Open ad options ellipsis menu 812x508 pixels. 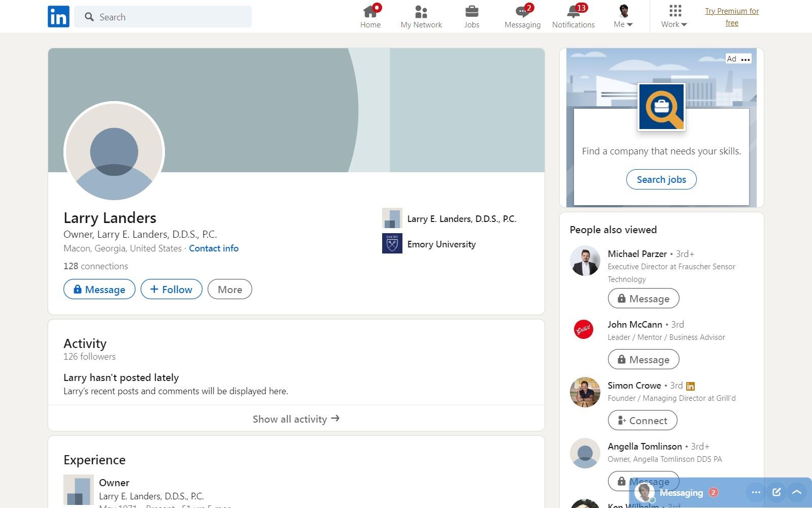(746, 59)
